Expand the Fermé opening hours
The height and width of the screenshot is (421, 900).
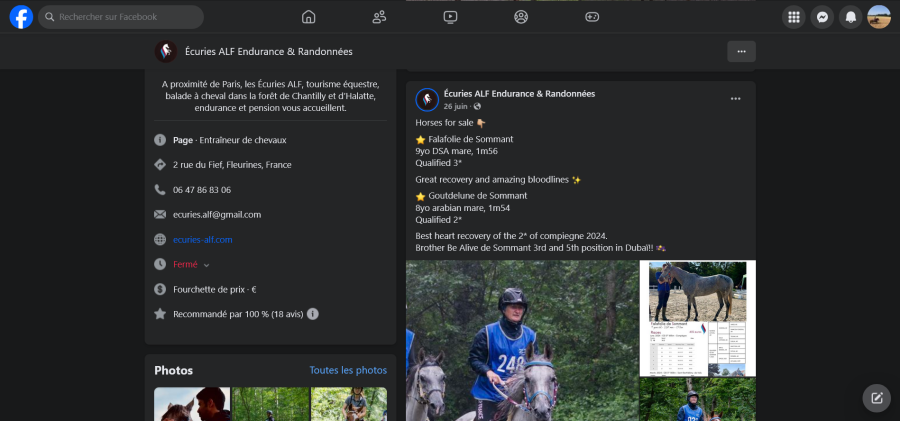click(206, 265)
